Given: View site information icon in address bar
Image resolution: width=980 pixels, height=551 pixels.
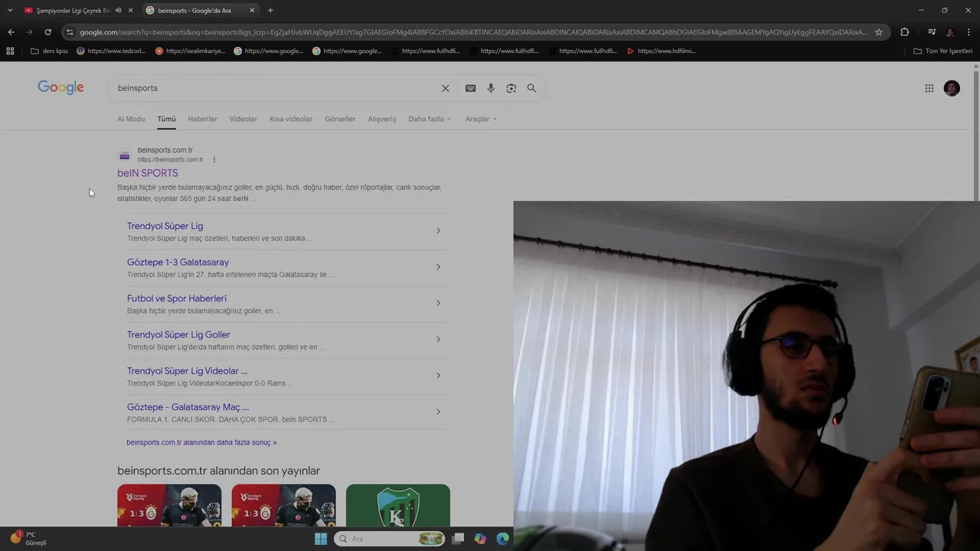Looking at the screenshot, I should (x=70, y=32).
